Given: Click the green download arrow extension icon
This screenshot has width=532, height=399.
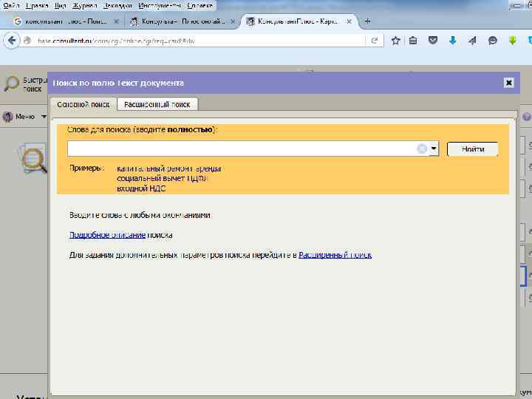Looking at the screenshot, I should click(512, 41).
